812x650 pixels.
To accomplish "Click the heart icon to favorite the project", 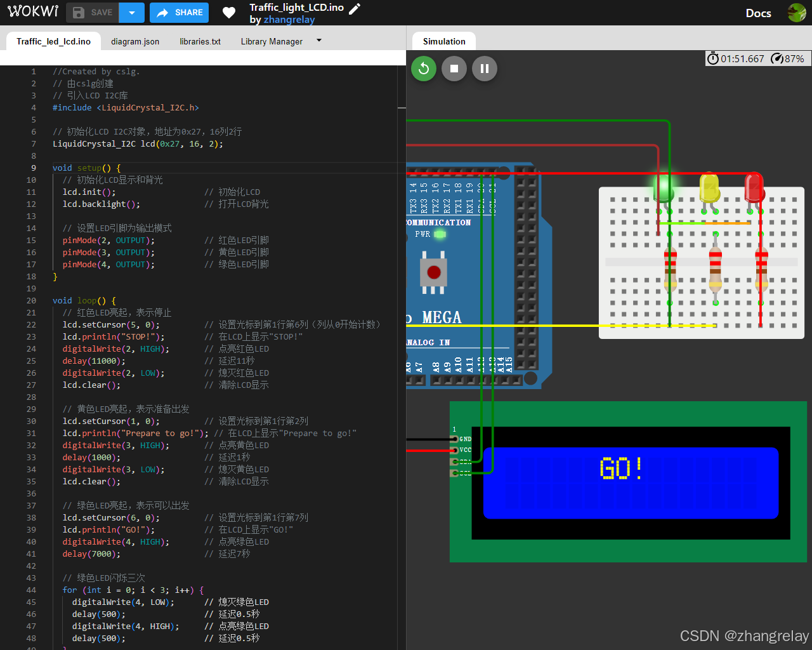I will click(x=228, y=12).
